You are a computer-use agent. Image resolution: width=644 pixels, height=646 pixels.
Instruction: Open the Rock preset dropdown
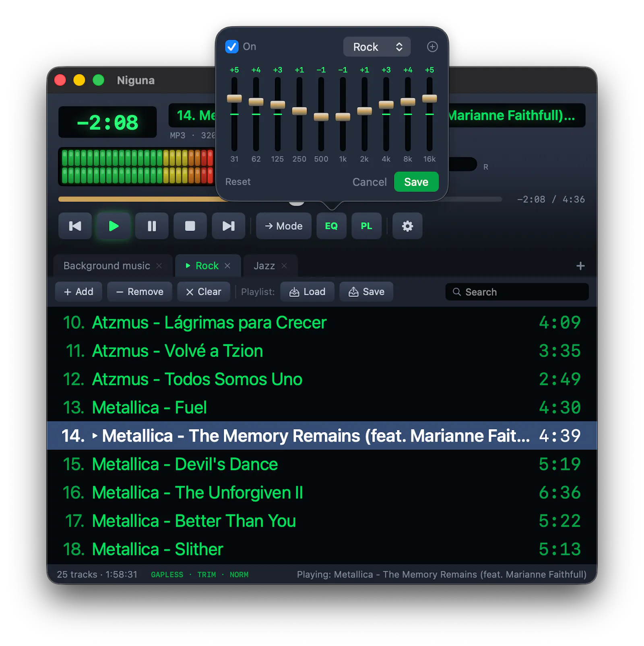[377, 47]
